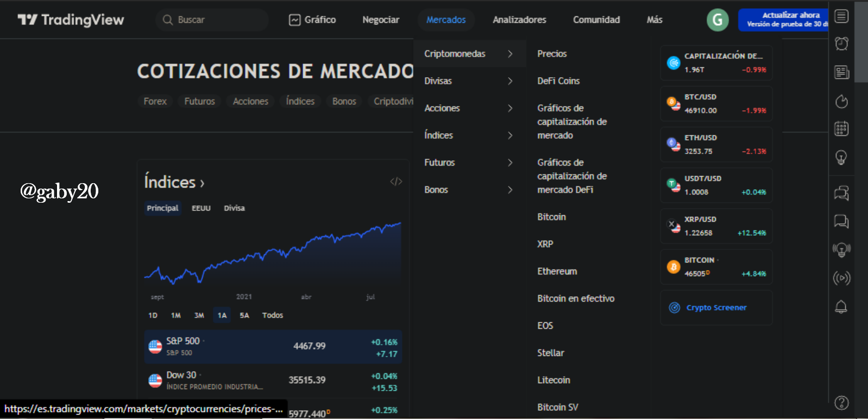868x419 pixels.
Task: Open the news panel icon
Action: tap(841, 72)
